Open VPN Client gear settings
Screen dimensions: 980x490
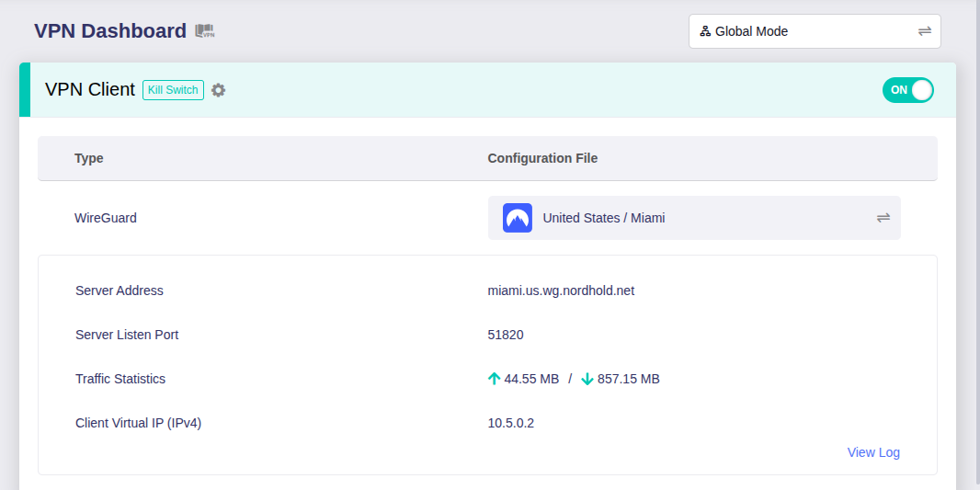(x=218, y=90)
